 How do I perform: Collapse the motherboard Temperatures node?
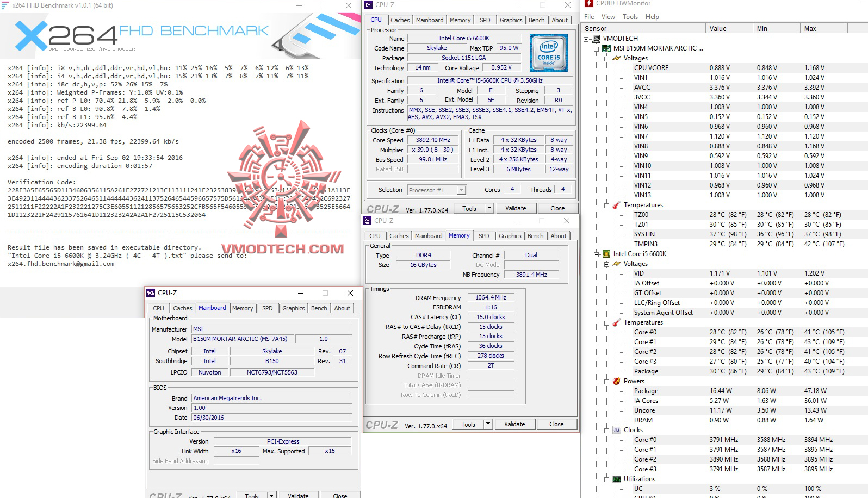[606, 205]
